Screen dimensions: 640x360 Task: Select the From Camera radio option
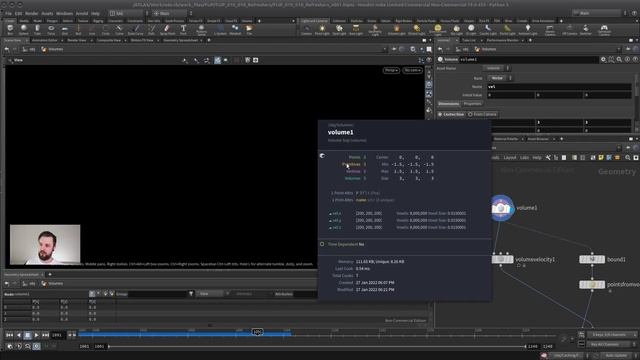(482, 114)
